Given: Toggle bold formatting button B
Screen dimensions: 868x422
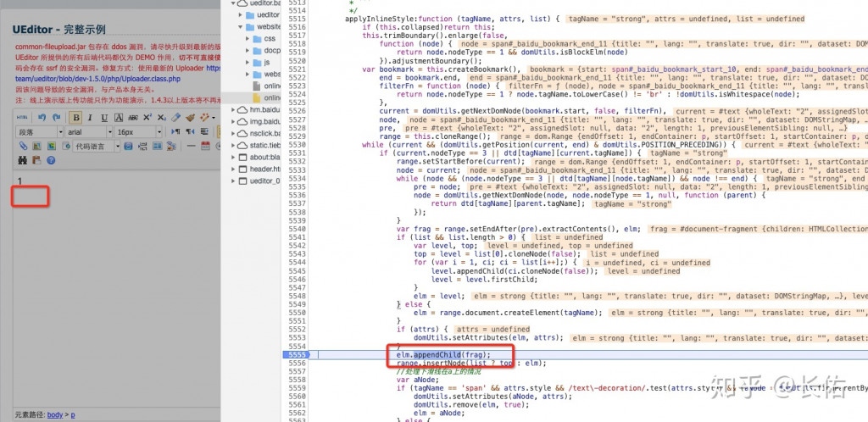Looking at the screenshot, I should pyautogui.click(x=75, y=117).
